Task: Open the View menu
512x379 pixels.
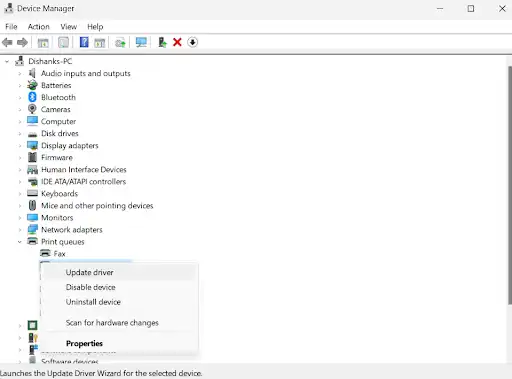Action: pyautogui.click(x=69, y=27)
